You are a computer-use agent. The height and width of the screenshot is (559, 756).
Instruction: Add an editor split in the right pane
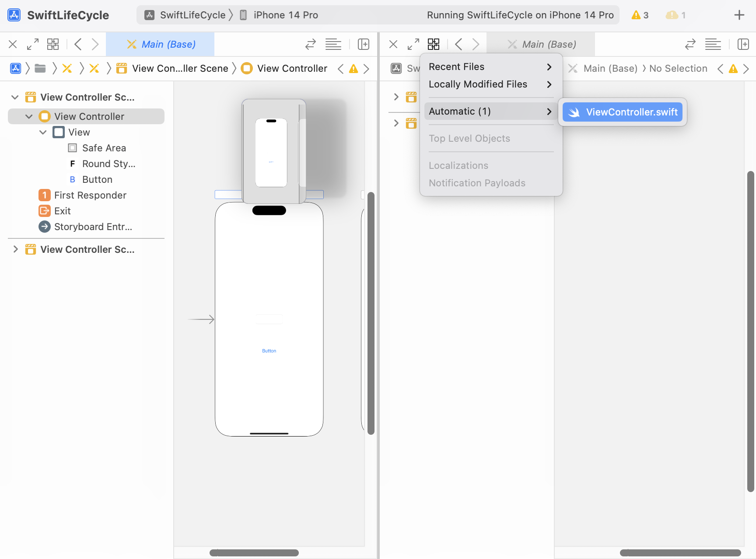743,44
